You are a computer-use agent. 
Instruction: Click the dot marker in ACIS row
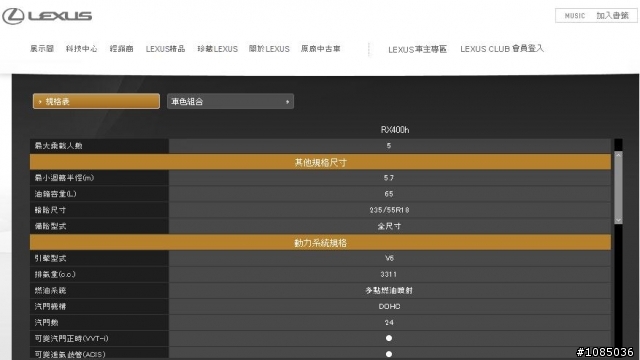[389, 354]
